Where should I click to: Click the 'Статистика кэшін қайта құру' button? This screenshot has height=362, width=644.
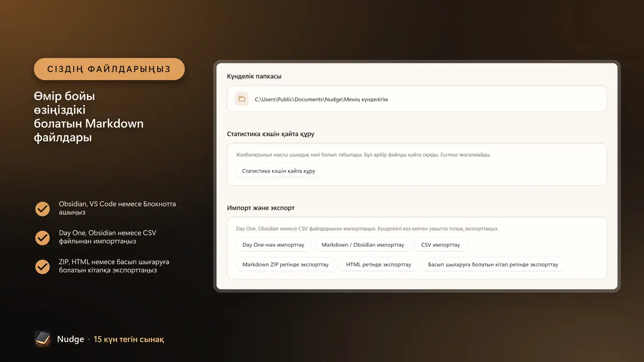tap(279, 171)
